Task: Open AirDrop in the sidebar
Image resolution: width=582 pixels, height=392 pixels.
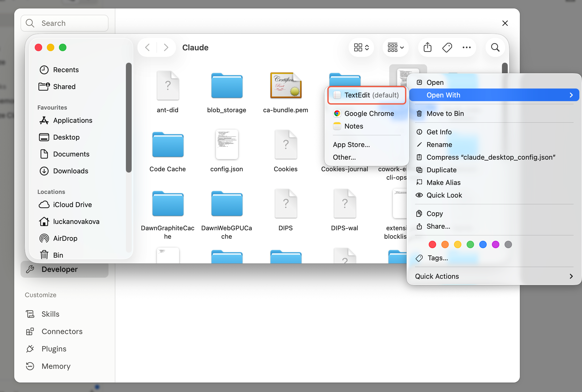Action: point(58,238)
